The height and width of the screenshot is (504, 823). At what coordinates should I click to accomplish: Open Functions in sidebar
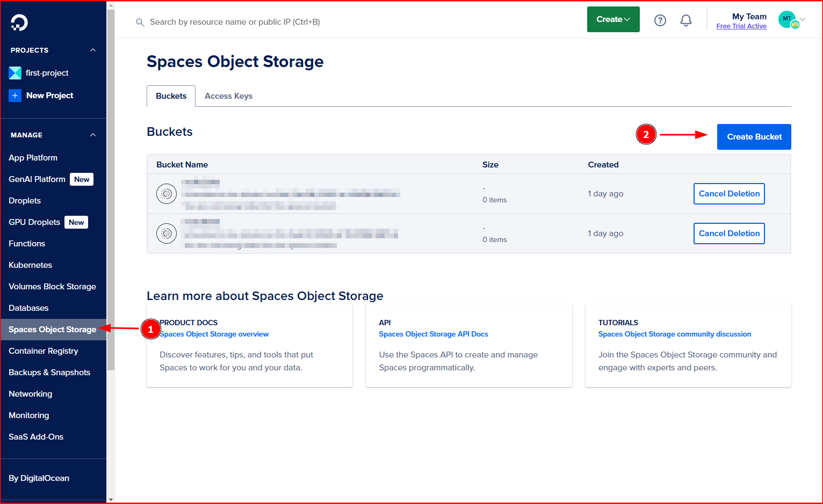pos(27,244)
